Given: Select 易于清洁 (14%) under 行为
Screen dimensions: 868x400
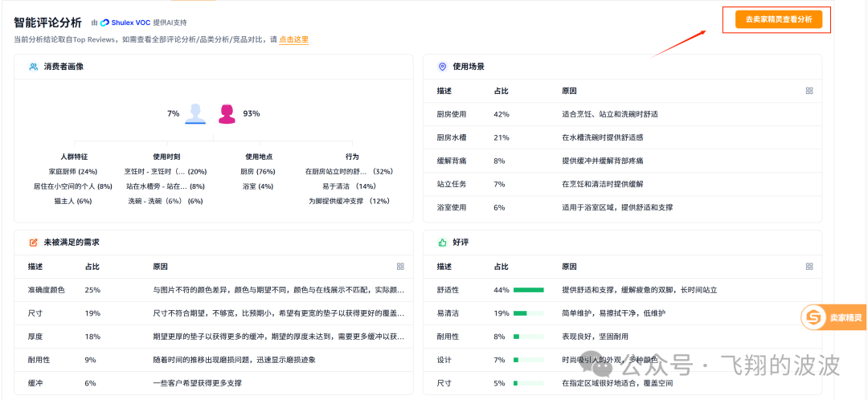Looking at the screenshot, I should 349,186.
